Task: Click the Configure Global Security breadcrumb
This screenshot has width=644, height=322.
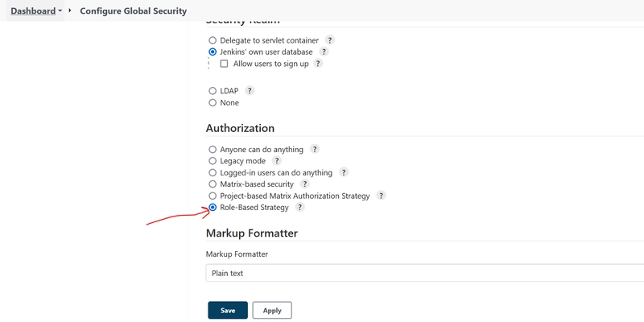Action: click(134, 11)
